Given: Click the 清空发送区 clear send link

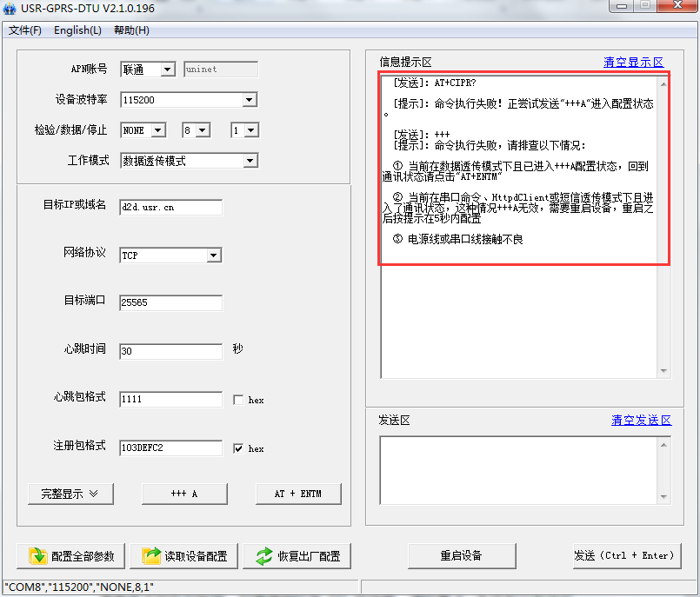Looking at the screenshot, I should pyautogui.click(x=642, y=420).
